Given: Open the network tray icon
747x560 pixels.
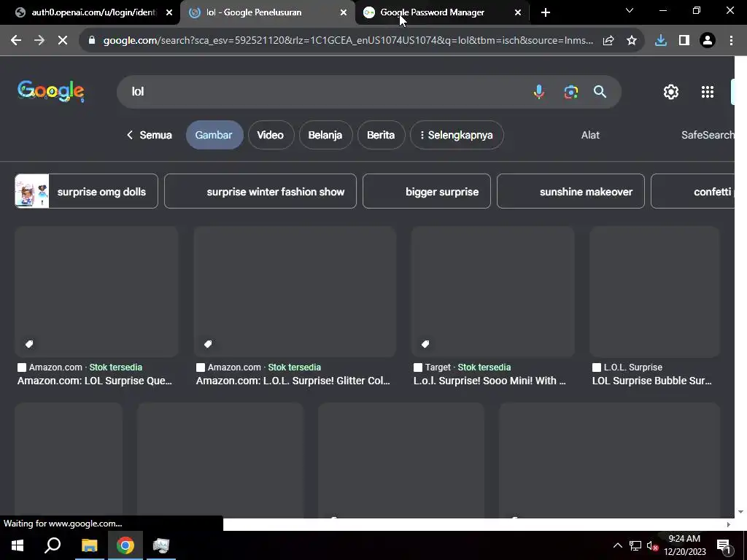Looking at the screenshot, I should [x=635, y=545].
